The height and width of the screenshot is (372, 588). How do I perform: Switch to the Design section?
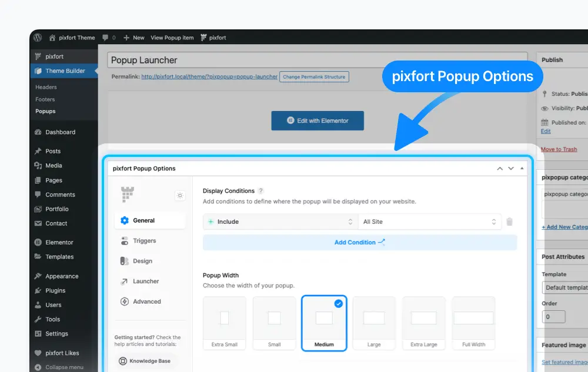[x=142, y=261]
